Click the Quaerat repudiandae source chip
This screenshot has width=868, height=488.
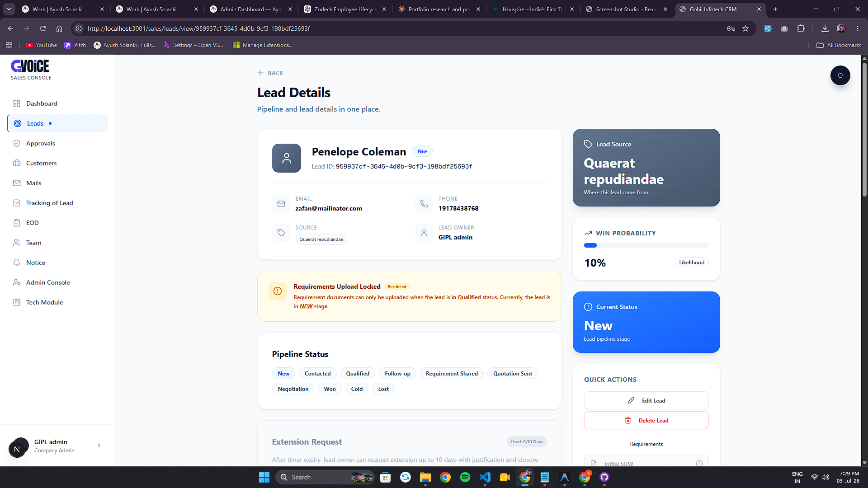pos(321,239)
